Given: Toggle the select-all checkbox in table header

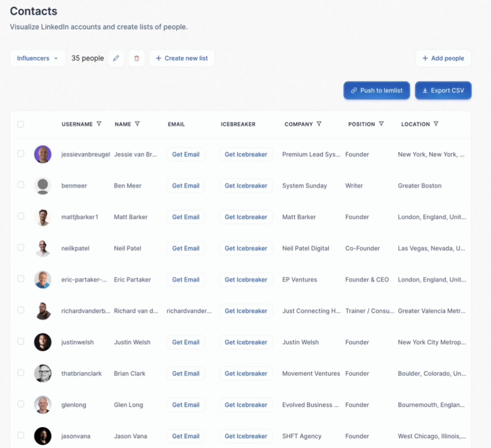Looking at the screenshot, I should 21,124.
